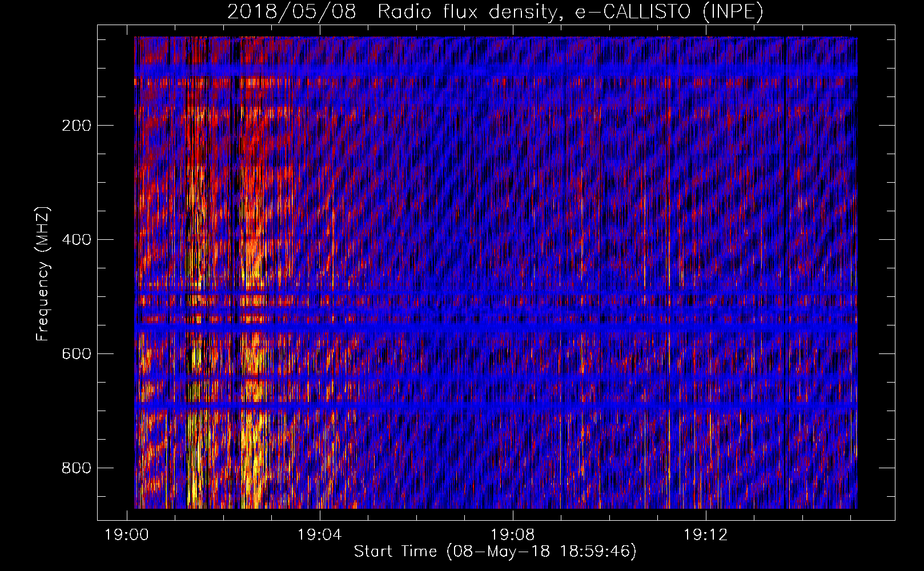Click the '19:04' time tick label
924x571 pixels.
(320, 534)
